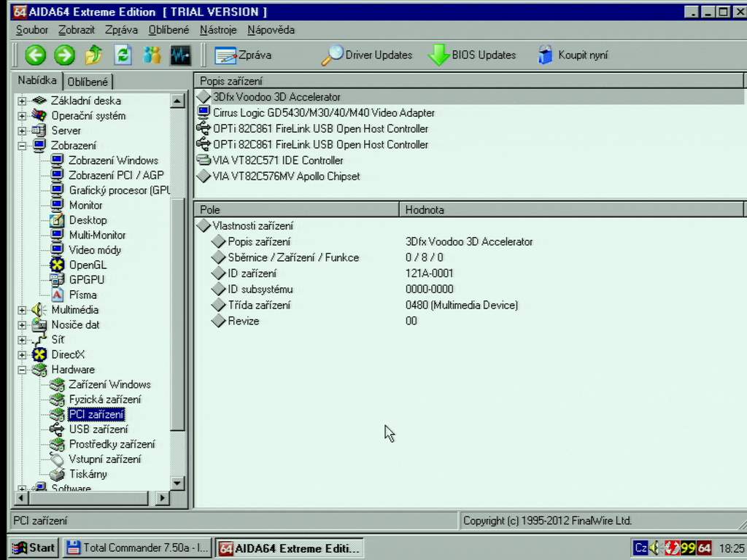The image size is (747, 560).
Task: Click the tree scrollbar up arrow
Action: (177, 101)
